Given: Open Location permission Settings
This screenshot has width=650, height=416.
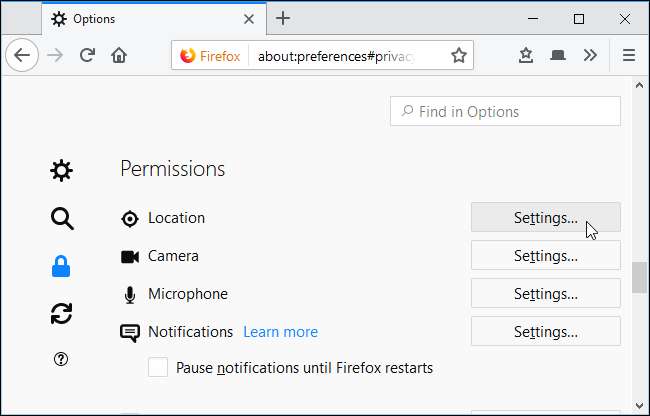Looking at the screenshot, I should point(545,218).
